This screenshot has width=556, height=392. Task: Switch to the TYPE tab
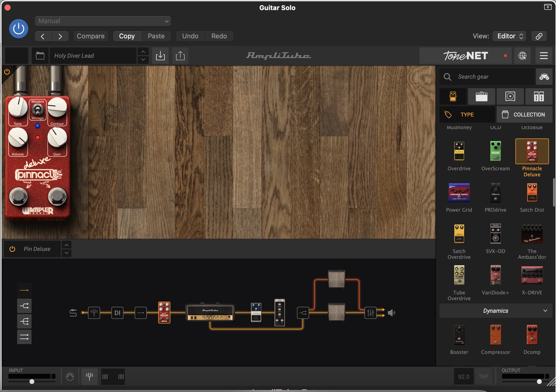click(467, 115)
